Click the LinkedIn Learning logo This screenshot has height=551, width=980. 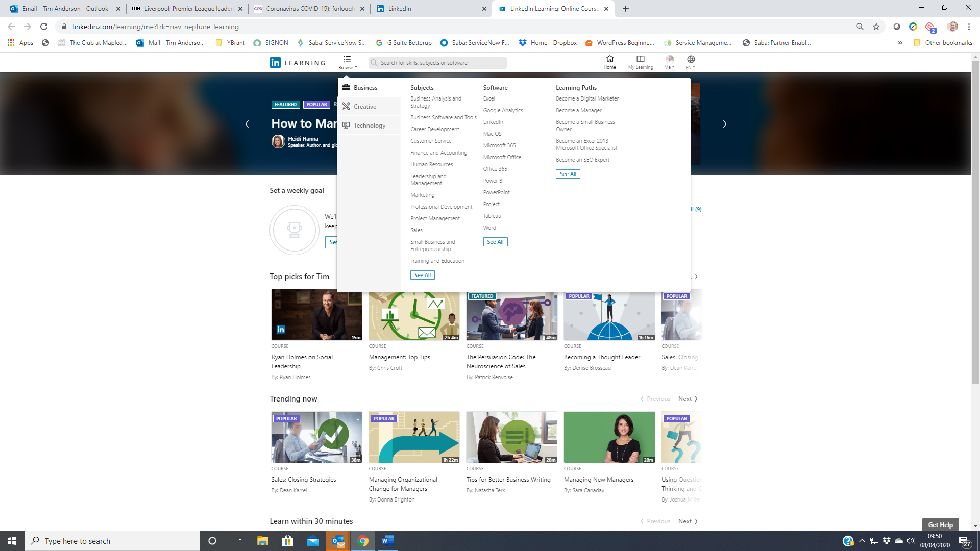pyautogui.click(x=298, y=63)
